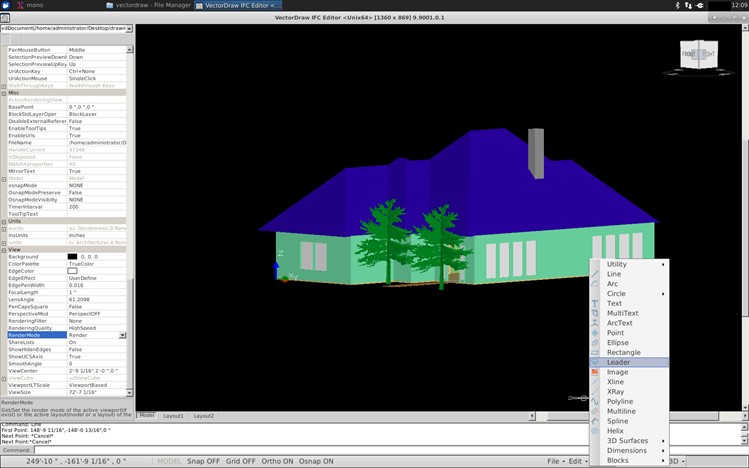Choose the Text tool icon in the menu
749x468 pixels.
click(595, 303)
